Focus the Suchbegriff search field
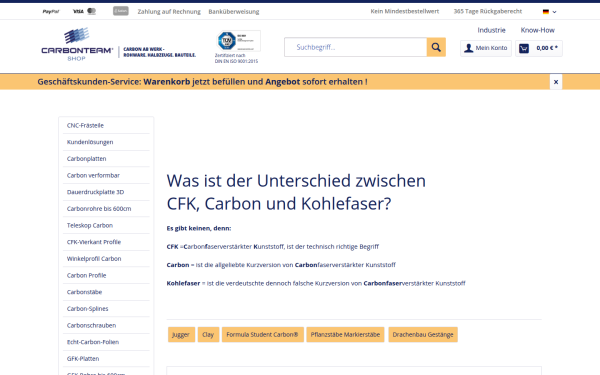The width and height of the screenshot is (600, 375). click(355, 47)
